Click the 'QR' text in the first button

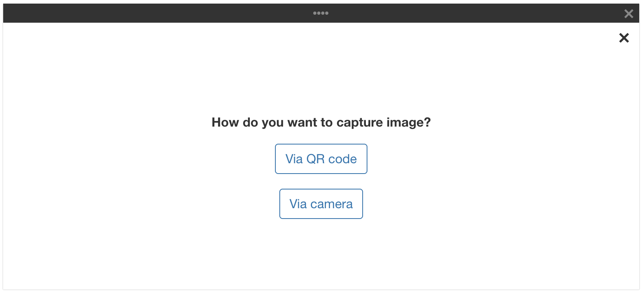coord(316,159)
